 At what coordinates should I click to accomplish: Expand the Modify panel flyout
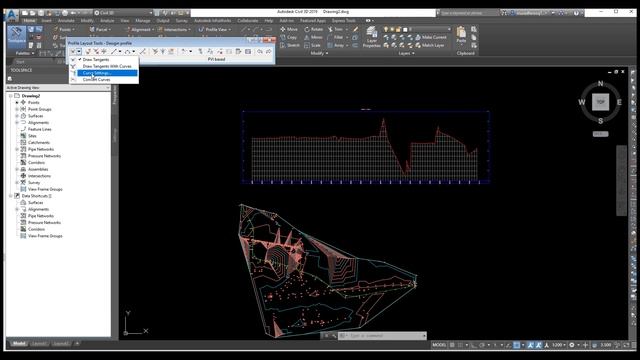pyautogui.click(x=319, y=53)
